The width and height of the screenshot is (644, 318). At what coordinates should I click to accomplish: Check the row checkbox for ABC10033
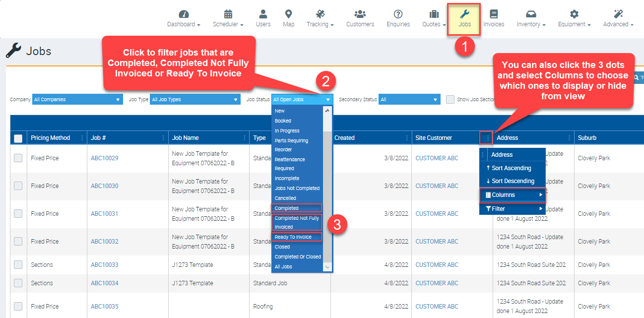click(18, 264)
